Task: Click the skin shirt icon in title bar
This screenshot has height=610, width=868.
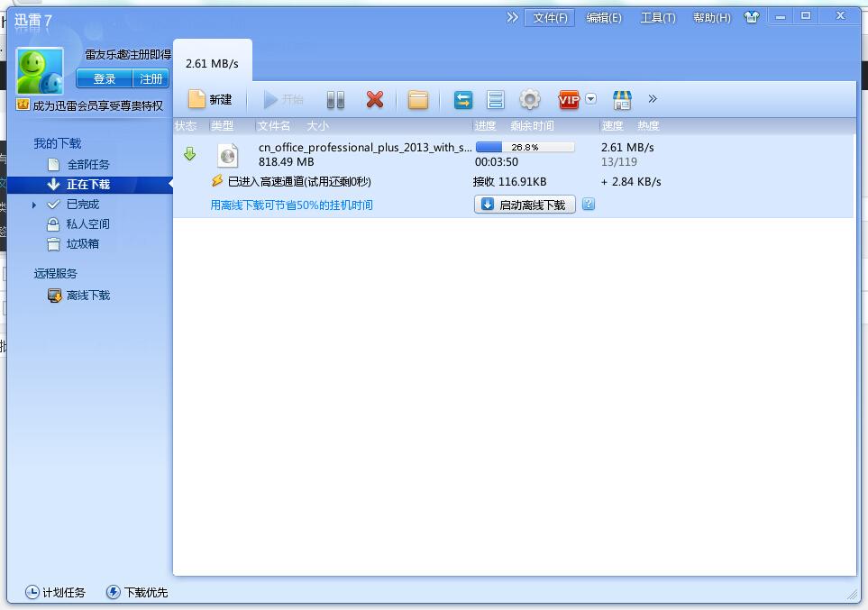Action: pos(751,17)
